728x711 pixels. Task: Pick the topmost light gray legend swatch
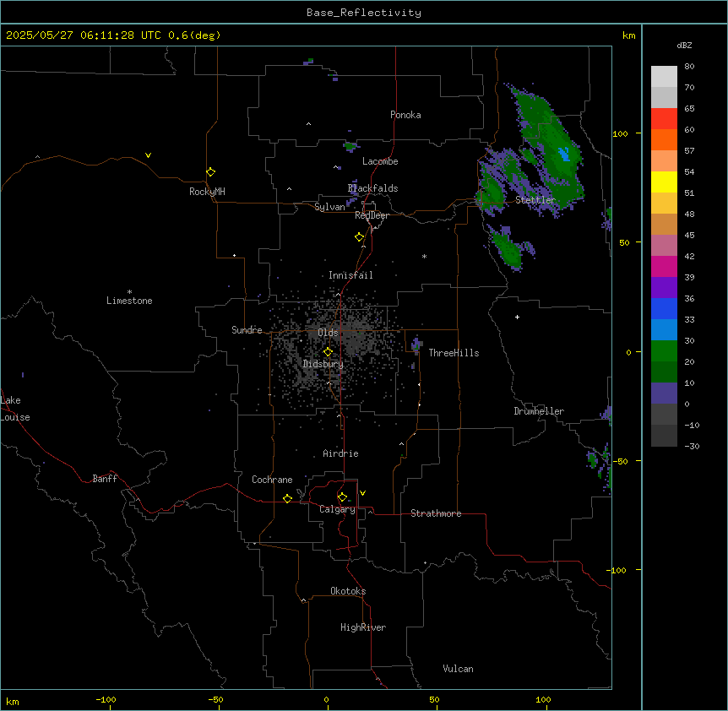point(664,76)
